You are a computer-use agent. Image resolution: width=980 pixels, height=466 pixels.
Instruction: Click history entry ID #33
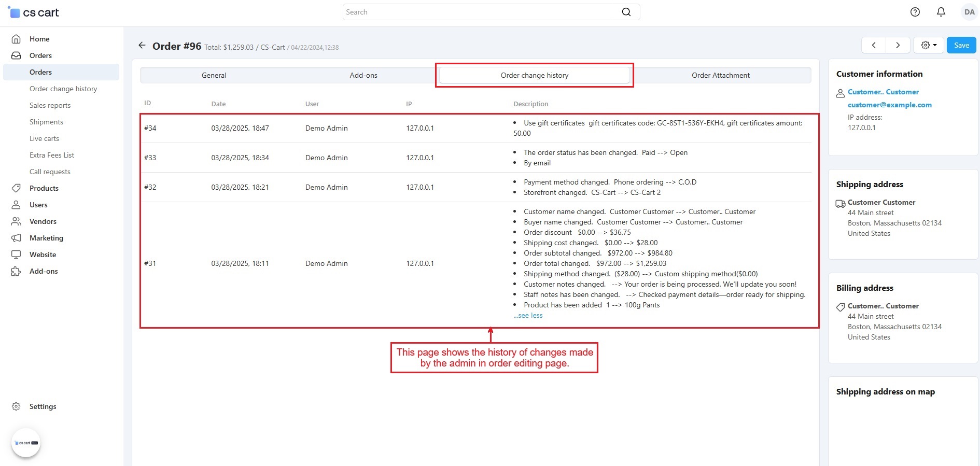(150, 158)
